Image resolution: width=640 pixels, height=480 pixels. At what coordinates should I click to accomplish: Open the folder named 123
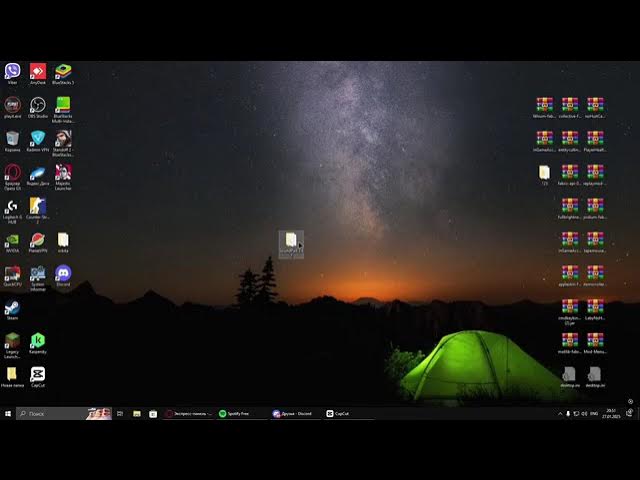pyautogui.click(x=544, y=175)
